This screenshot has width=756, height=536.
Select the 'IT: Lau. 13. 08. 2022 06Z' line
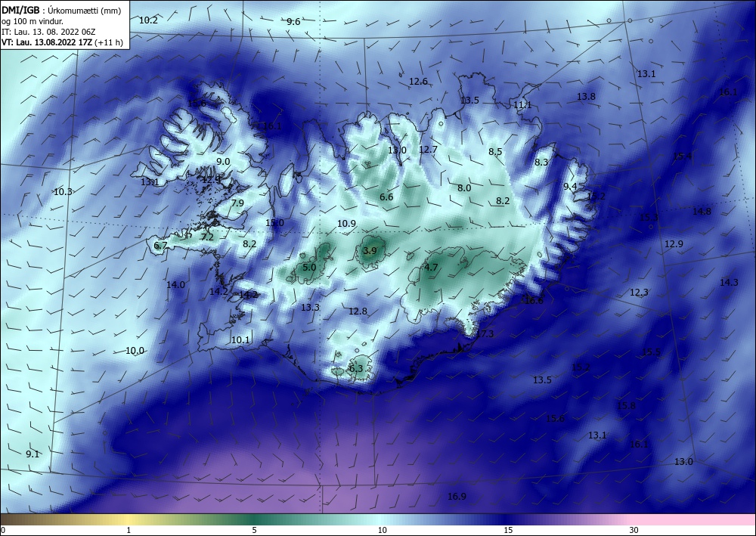[48, 32]
